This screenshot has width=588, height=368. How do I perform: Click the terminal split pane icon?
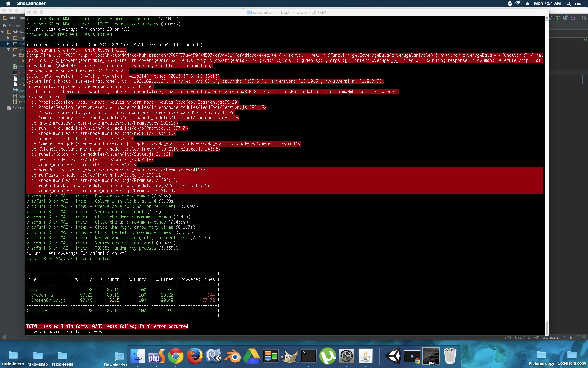(547, 18)
